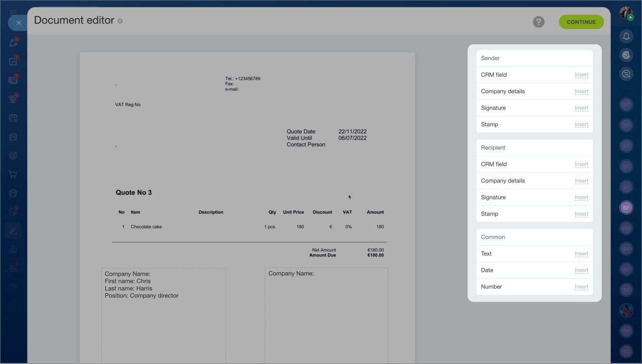Click the bar chart analytics sidebar icon
The width and height of the screenshot is (642, 364).
point(14,250)
